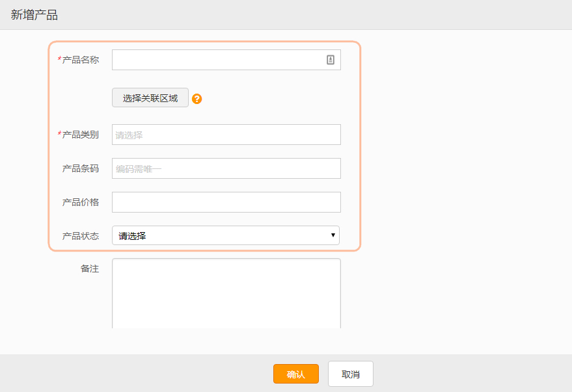
Task: Click the 产品状态 dropdown arrow
Action: click(333, 235)
